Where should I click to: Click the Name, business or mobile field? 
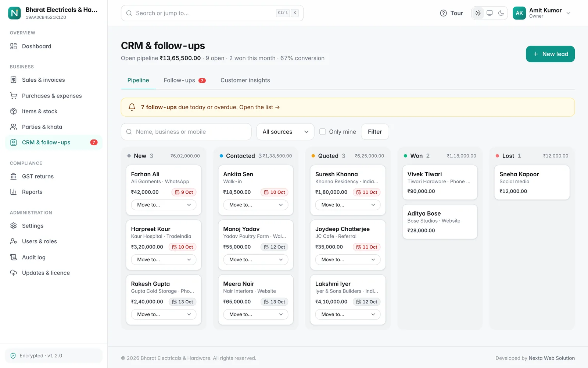(x=186, y=132)
